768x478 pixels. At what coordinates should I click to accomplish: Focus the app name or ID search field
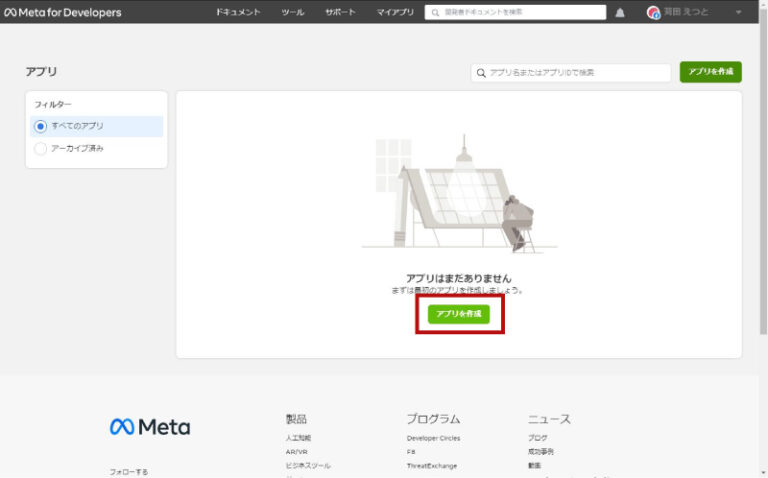point(576,73)
